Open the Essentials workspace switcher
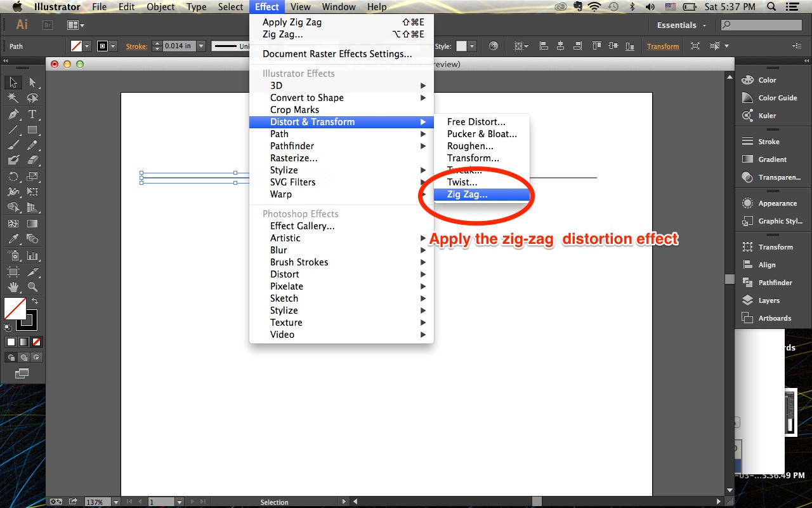 [x=681, y=25]
